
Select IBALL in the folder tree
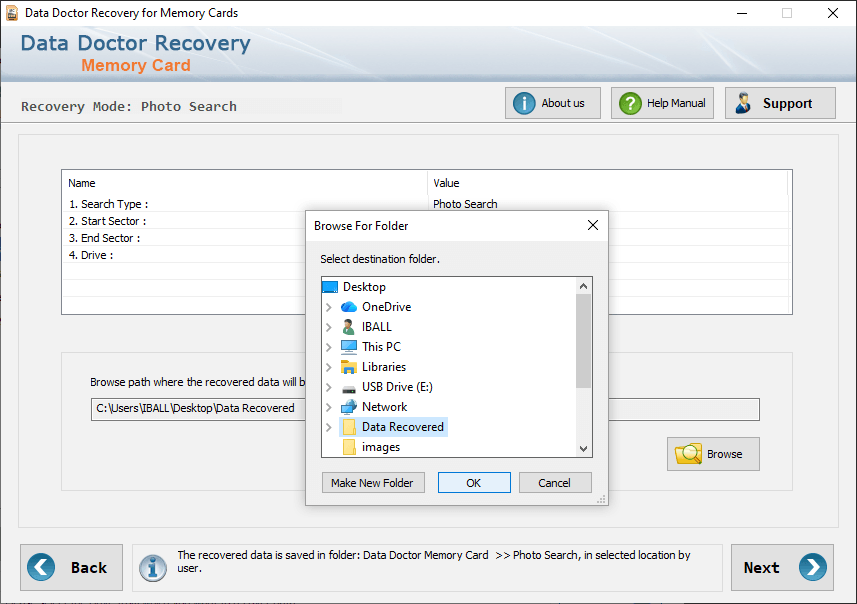[x=377, y=327]
